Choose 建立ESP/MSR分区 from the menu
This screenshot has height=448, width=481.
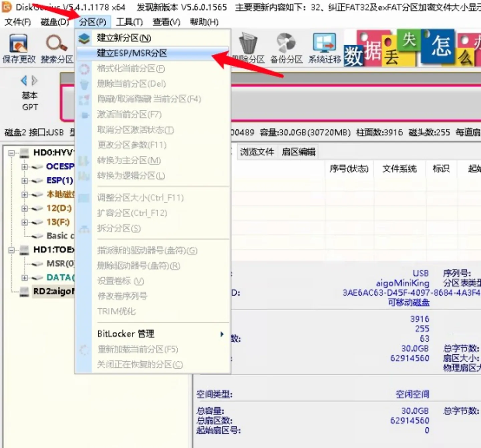[132, 53]
